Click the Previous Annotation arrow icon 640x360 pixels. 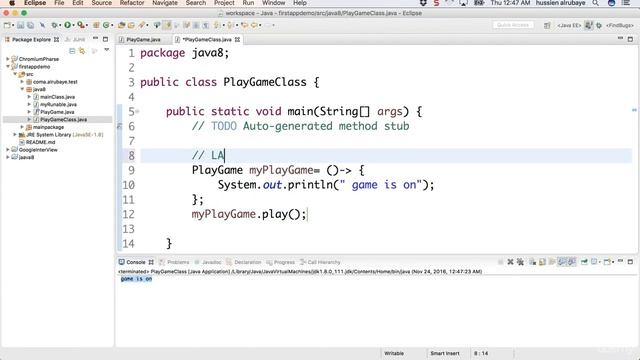coord(229,25)
